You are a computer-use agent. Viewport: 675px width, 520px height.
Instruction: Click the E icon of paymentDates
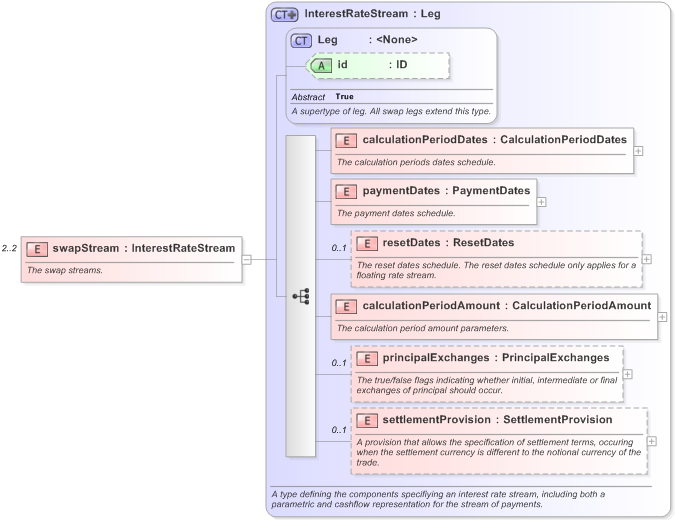click(346, 192)
